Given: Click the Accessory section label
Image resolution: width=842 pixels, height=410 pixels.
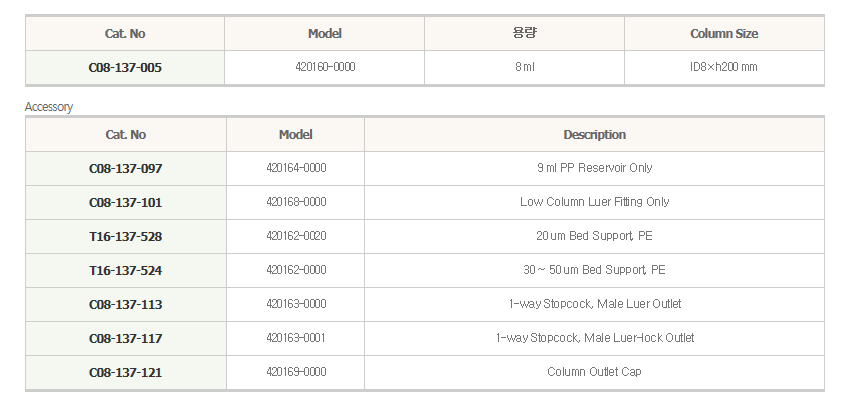Looking at the screenshot, I should (49, 107).
